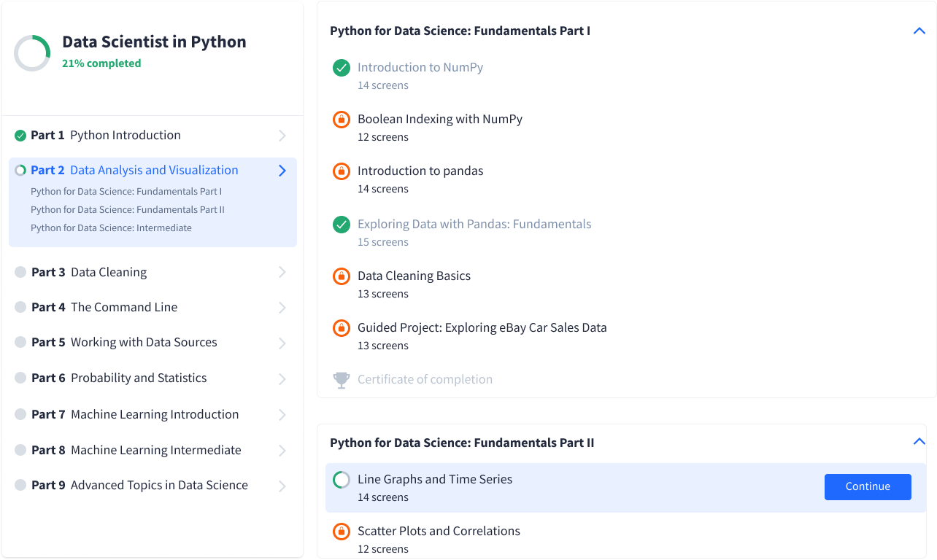937x560 pixels.
Task: Click gray status dot beside Part 7
Action: point(20,414)
